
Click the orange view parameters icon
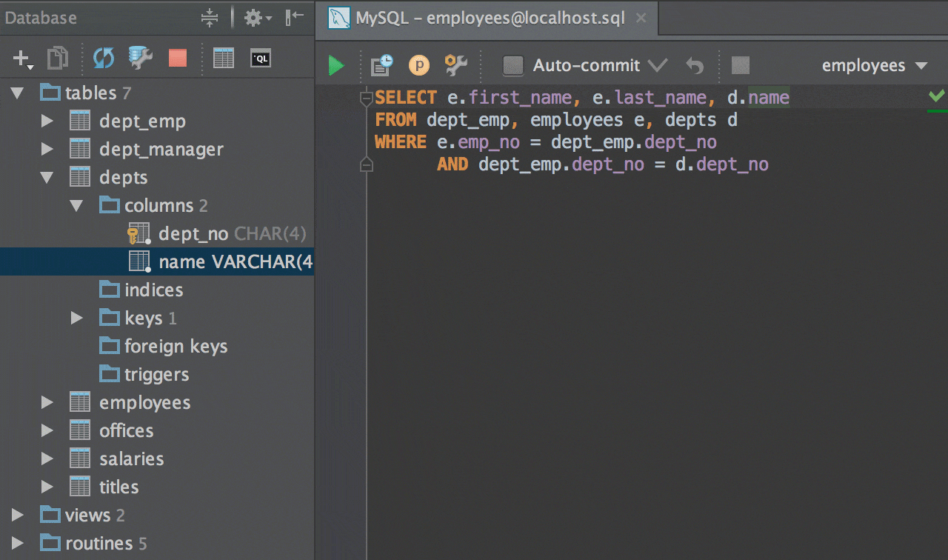419,66
